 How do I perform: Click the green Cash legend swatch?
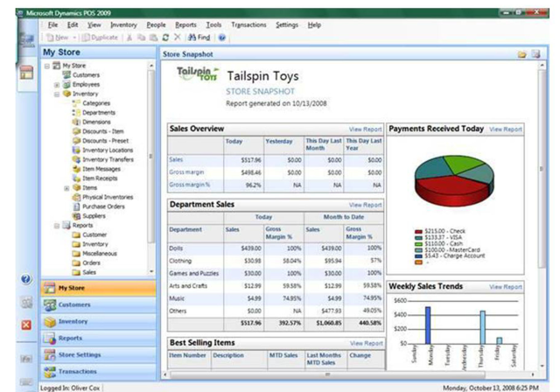click(418, 244)
